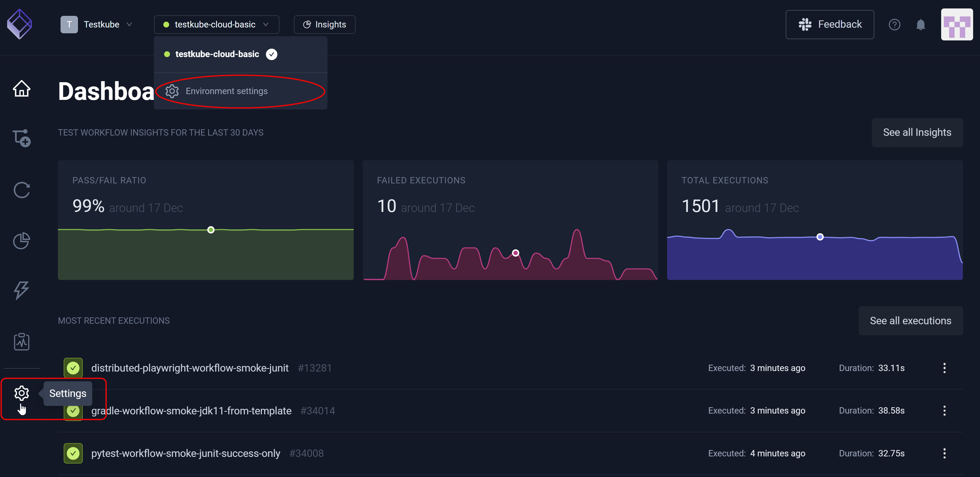
Task: Click the See all executions button
Action: click(x=910, y=321)
